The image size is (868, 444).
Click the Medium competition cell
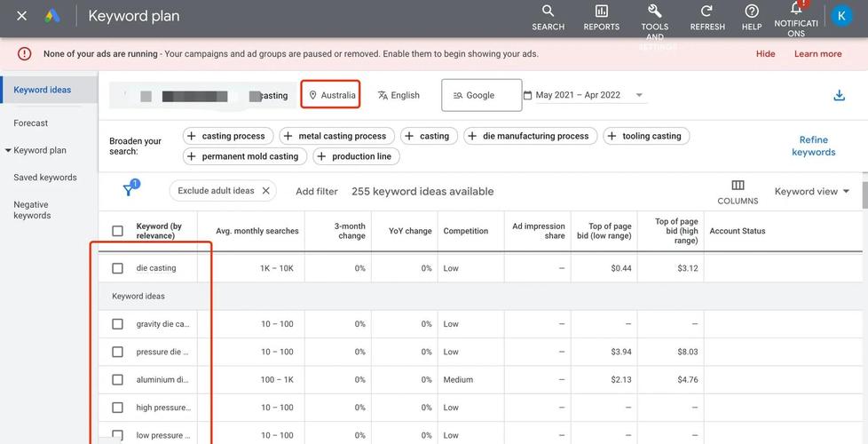point(458,380)
